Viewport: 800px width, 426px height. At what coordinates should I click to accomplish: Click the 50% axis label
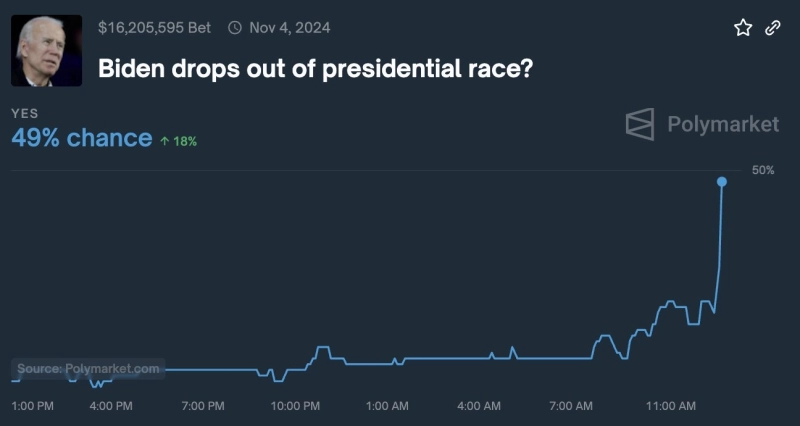(763, 170)
